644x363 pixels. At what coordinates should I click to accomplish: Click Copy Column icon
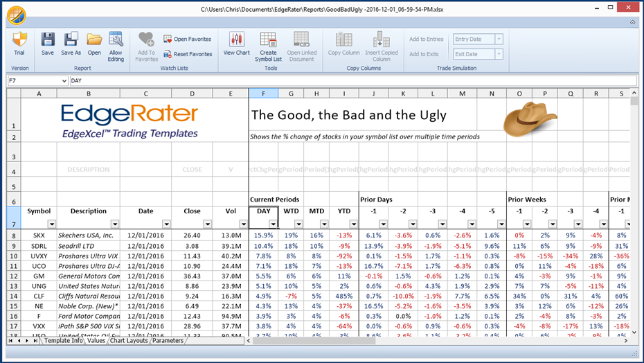[343, 40]
